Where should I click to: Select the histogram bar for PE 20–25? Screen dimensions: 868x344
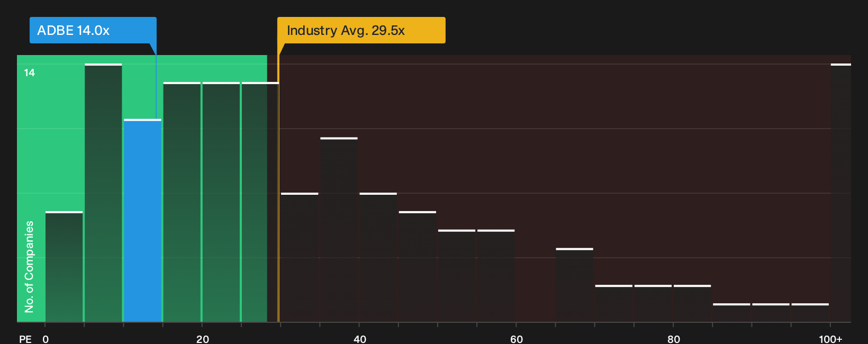point(221,202)
